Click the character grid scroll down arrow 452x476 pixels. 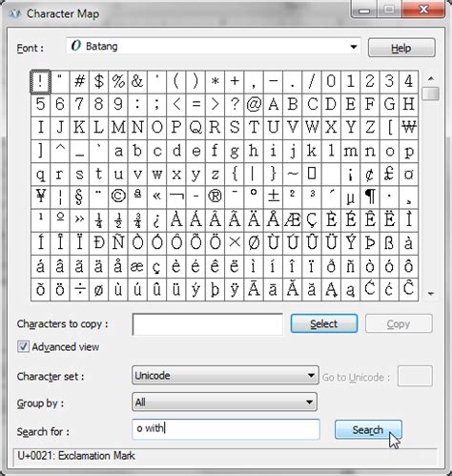click(x=431, y=294)
